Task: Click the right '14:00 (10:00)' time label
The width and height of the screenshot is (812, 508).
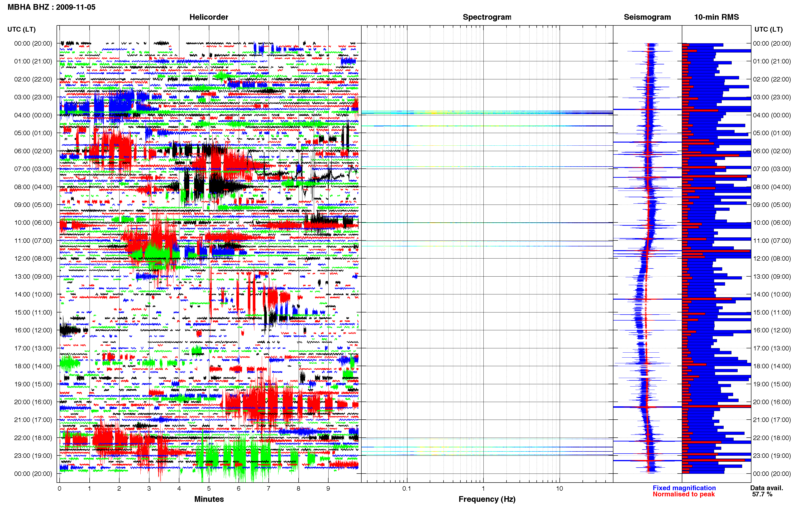Action: [772, 294]
